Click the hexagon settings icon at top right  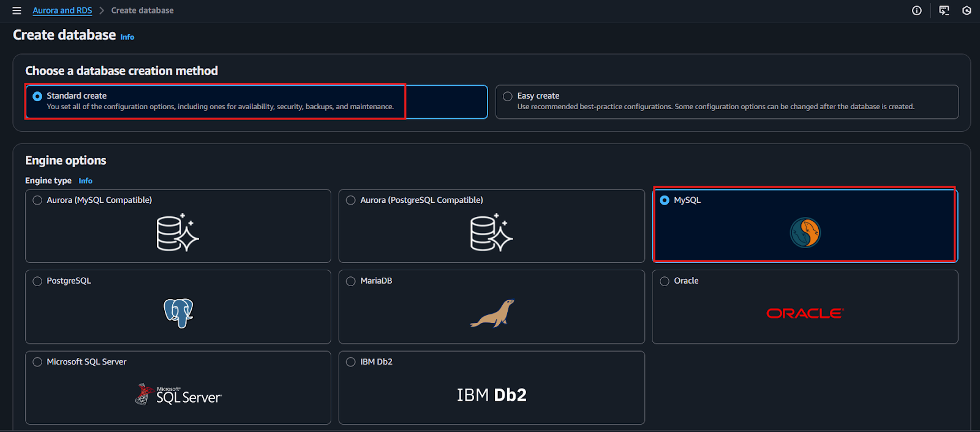967,10
